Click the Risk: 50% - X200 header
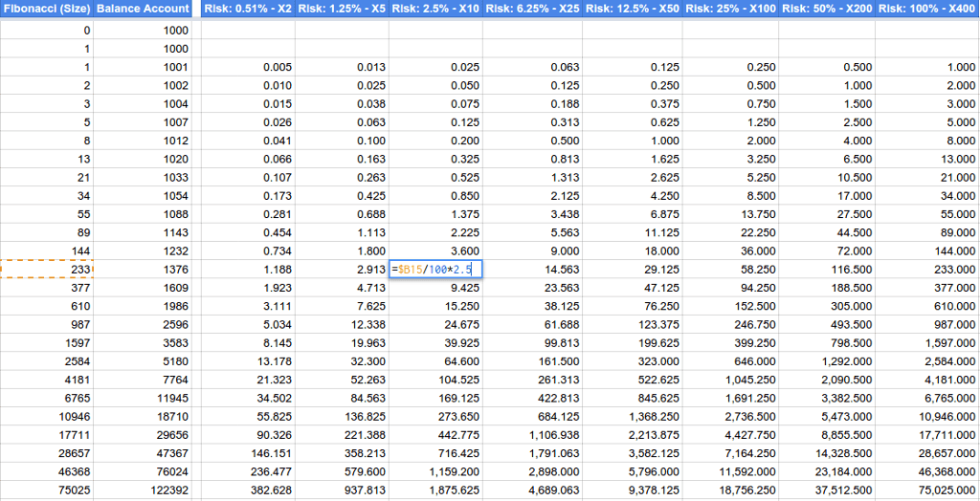Viewport: 980px width, 501px height. (x=827, y=10)
